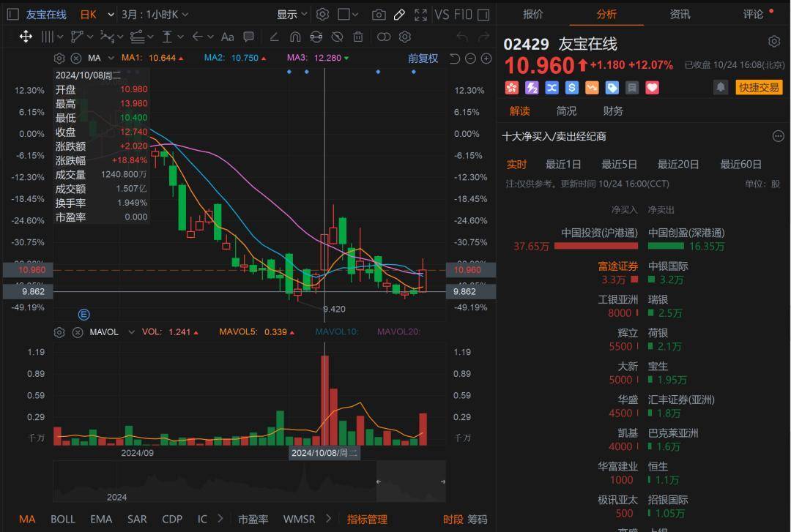
Task: Open 指标管理 indicator management
Action: click(367, 520)
